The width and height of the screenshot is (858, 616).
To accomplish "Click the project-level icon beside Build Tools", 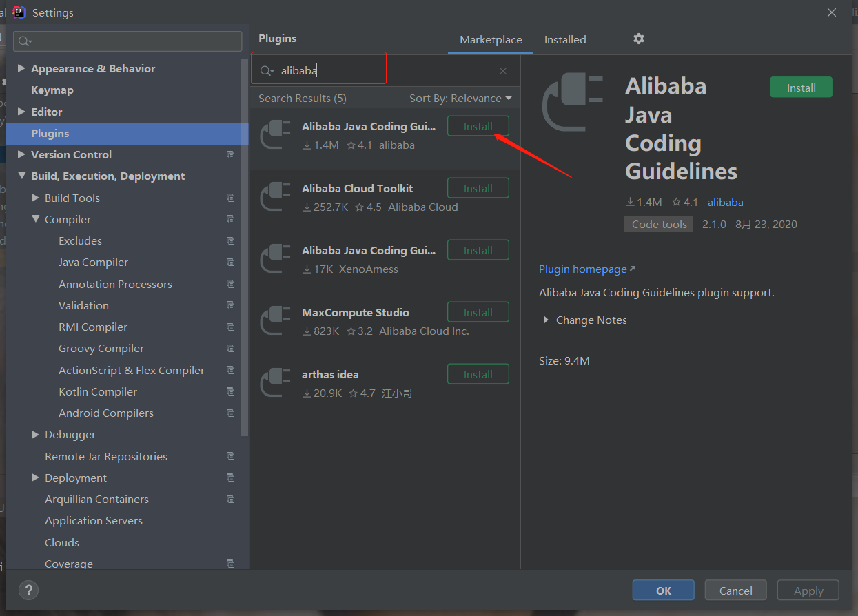I will [231, 198].
